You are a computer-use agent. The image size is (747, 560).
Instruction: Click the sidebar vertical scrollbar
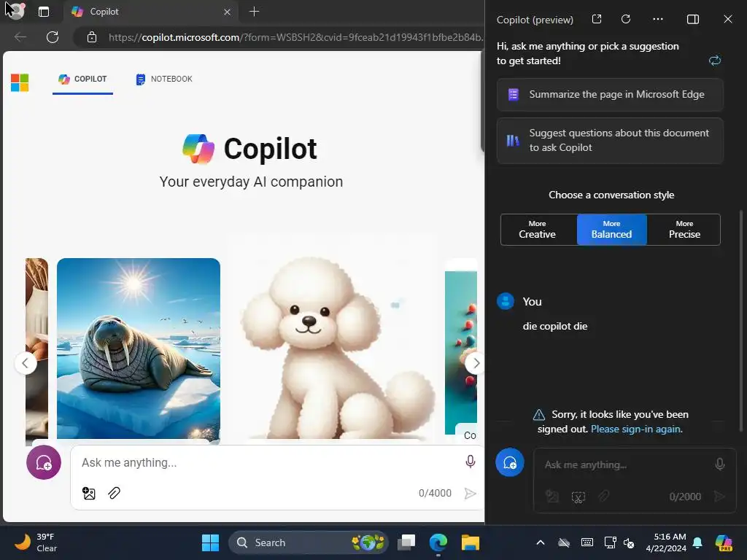pyautogui.click(x=741, y=321)
